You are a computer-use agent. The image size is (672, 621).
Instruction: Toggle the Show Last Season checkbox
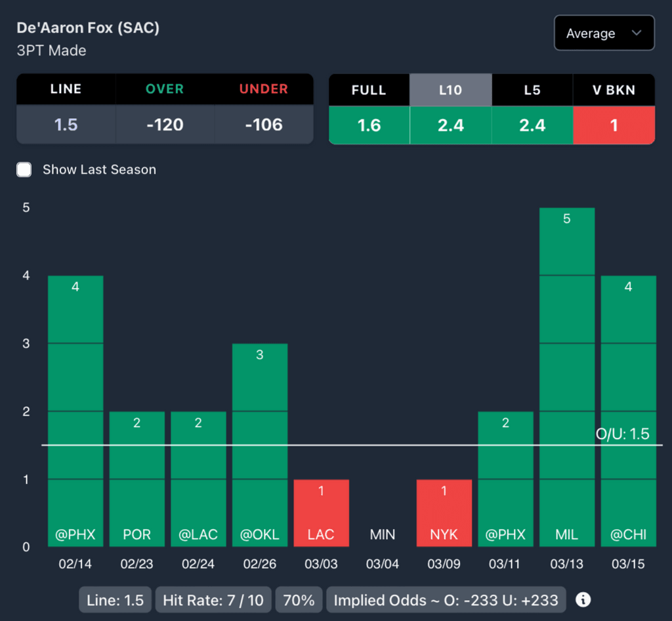coord(24,169)
